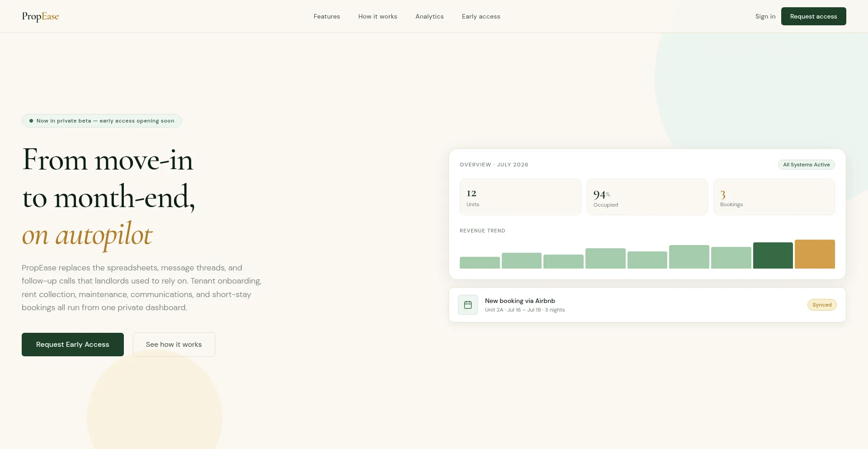Viewport: 868px width, 449px height.
Task: Open the Features nav link
Action: tap(327, 16)
